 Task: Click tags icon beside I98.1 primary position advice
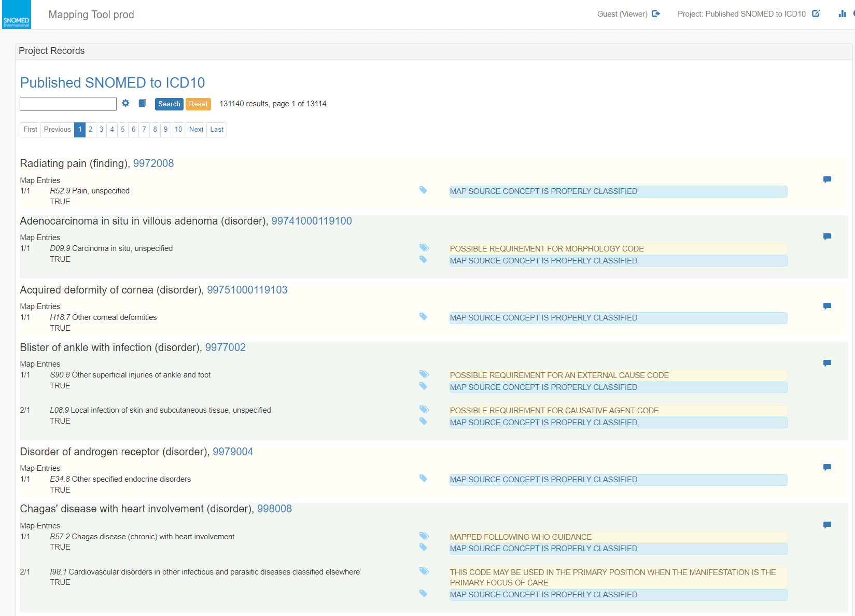pyautogui.click(x=424, y=571)
